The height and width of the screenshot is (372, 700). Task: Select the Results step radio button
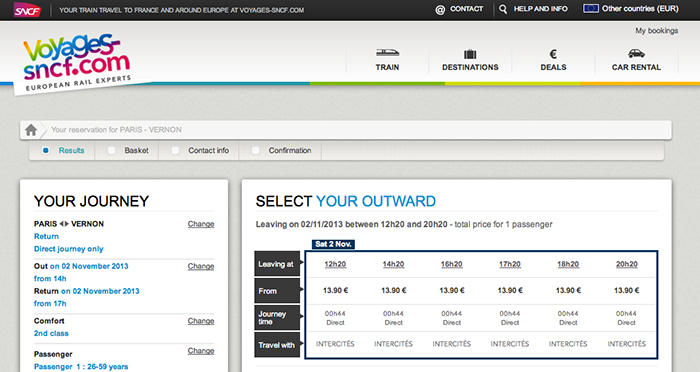coord(46,150)
